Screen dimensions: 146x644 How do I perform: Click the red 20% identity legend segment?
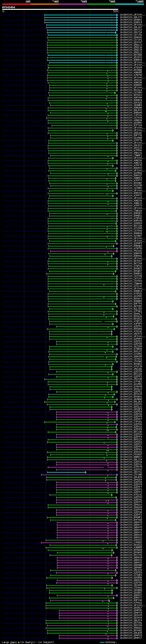pos(16,4)
